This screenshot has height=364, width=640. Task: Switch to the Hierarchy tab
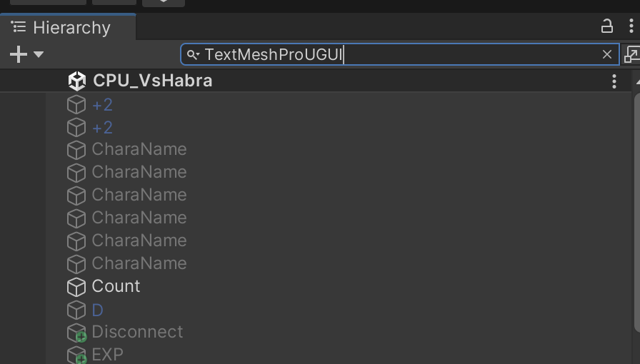point(68,27)
